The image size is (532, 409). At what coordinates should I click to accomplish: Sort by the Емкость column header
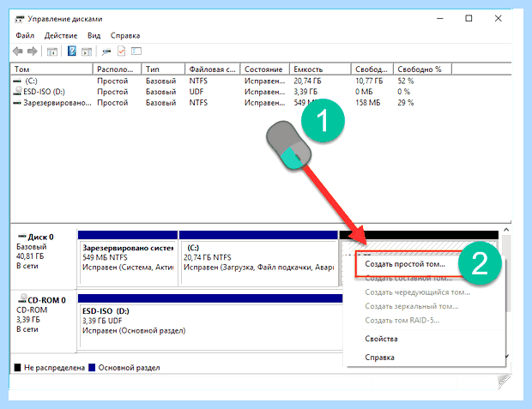click(320, 69)
